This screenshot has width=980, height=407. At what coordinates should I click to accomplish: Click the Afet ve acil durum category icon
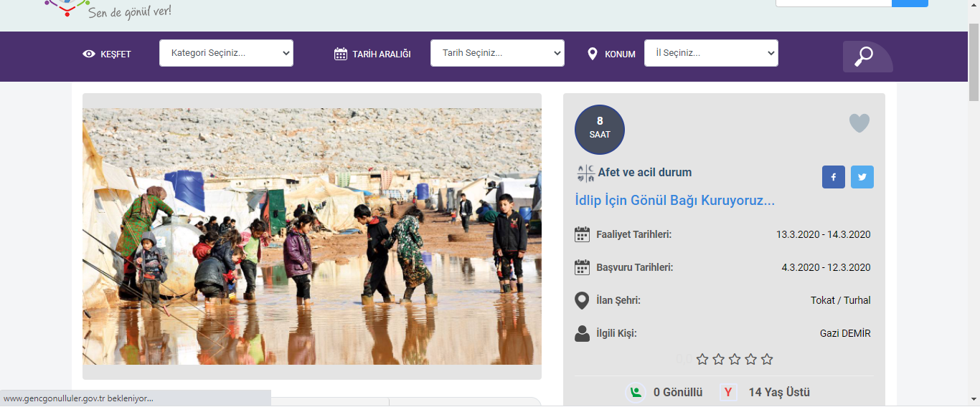(585, 173)
